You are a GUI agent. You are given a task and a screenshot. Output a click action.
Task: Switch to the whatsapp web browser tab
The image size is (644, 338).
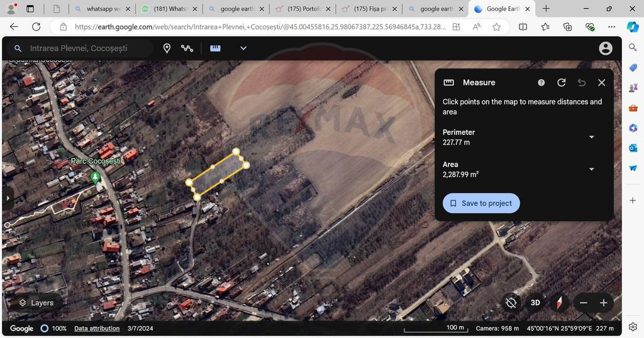[103, 9]
